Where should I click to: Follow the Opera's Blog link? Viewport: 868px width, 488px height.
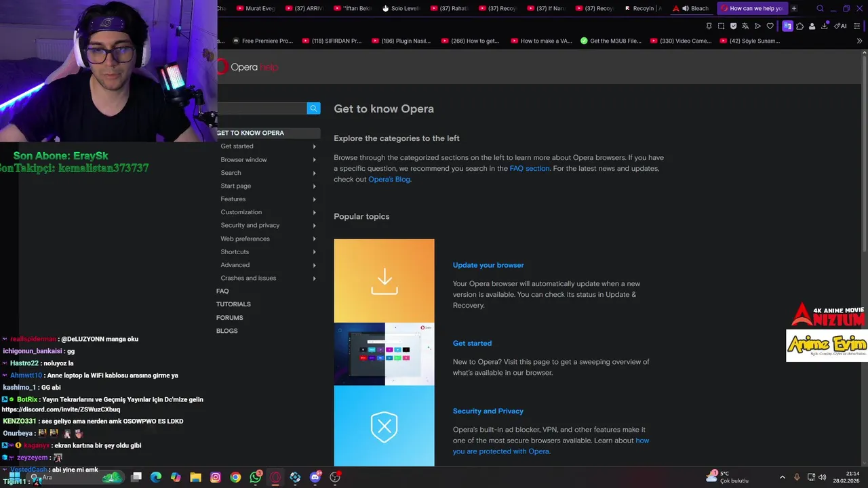pyautogui.click(x=389, y=179)
